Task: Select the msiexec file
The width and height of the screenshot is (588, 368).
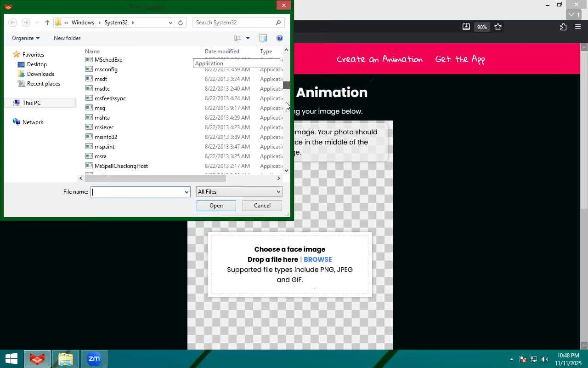Action: 104,127
